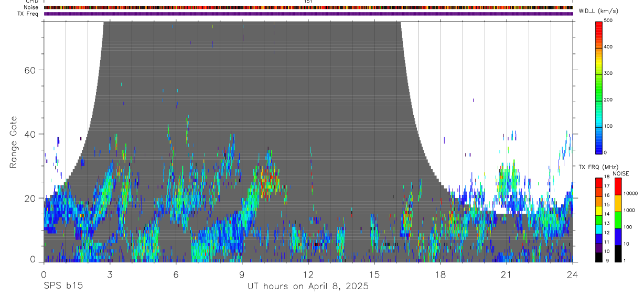644x297 pixels.
Task: Click the "Range Gate" y-axis label
Action: 14,141
